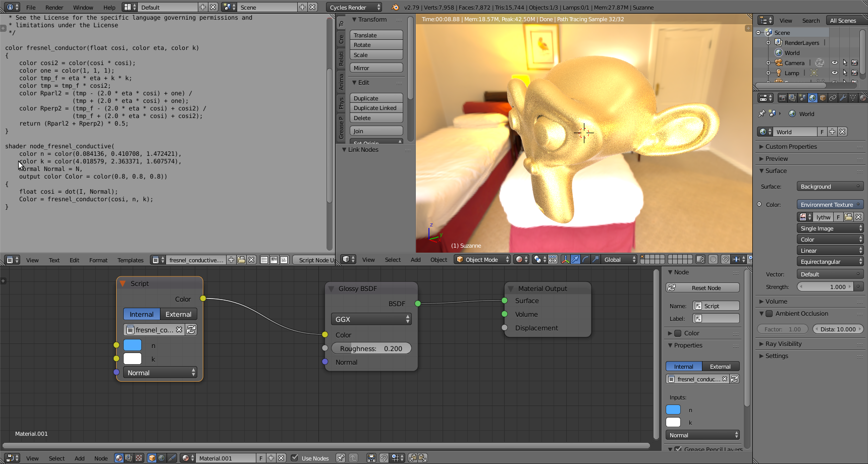Paste nodes from clipboard
Screen dimensions: 868x464
click(x=422, y=458)
